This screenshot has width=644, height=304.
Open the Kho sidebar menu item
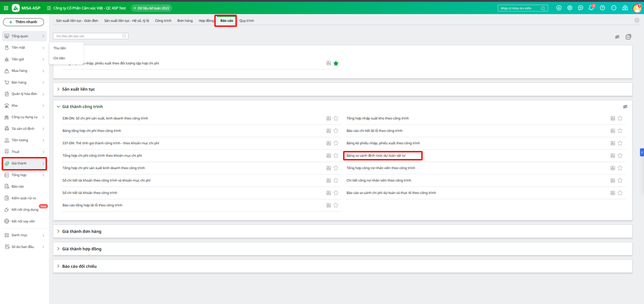pos(15,105)
